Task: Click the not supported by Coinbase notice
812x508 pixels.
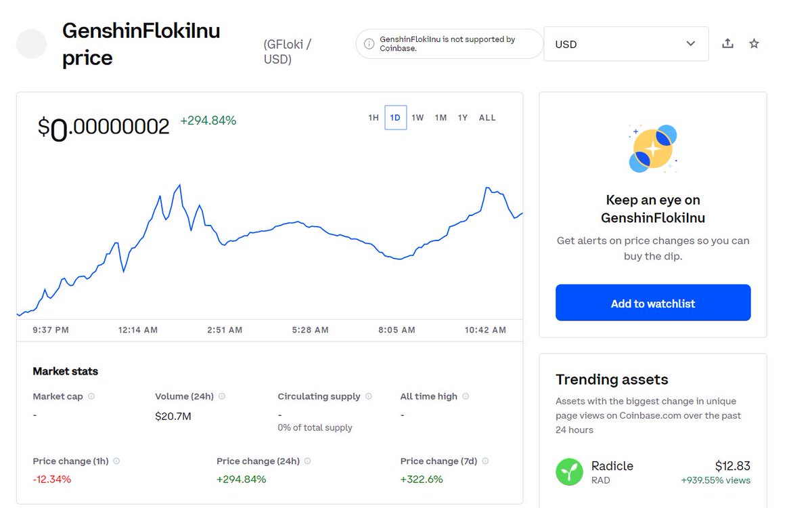Action: 449,44
